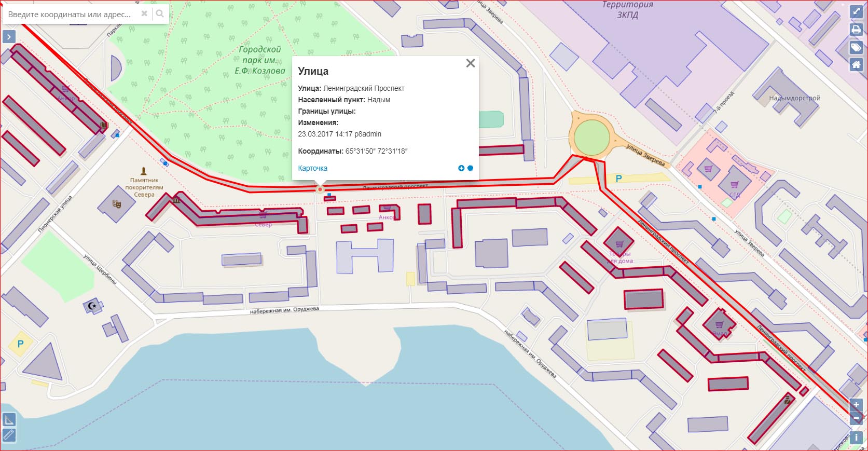Screen dimensions: 868x451
Task: Click the parking P sign at bottom left
Action: (x=21, y=344)
